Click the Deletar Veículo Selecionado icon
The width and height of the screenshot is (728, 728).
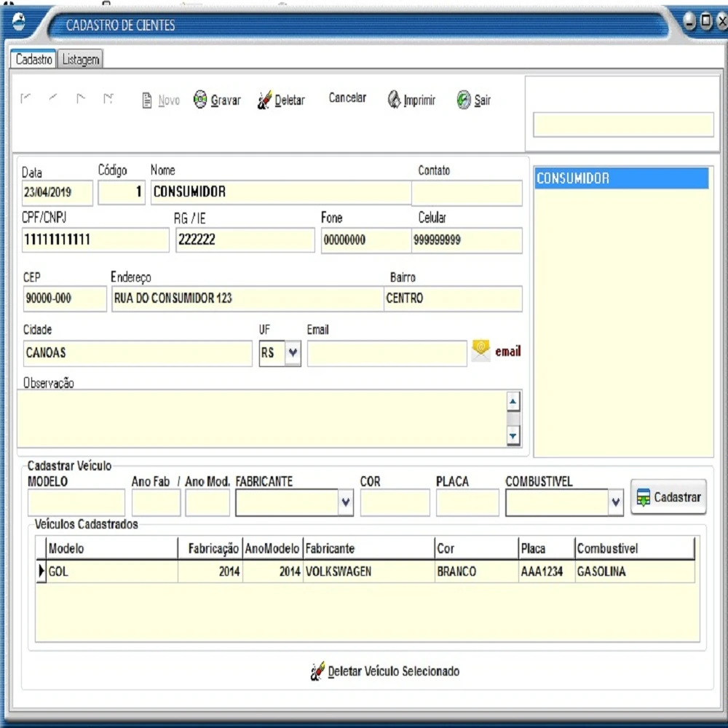tap(317, 670)
